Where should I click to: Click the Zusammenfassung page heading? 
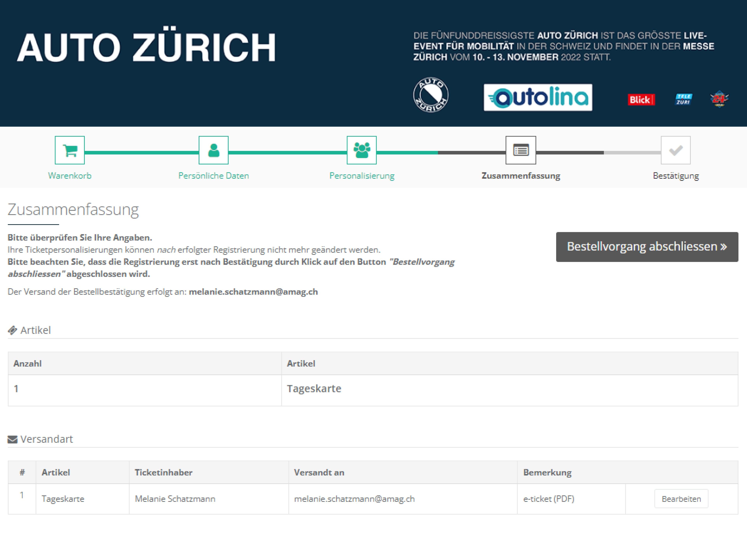tap(73, 210)
